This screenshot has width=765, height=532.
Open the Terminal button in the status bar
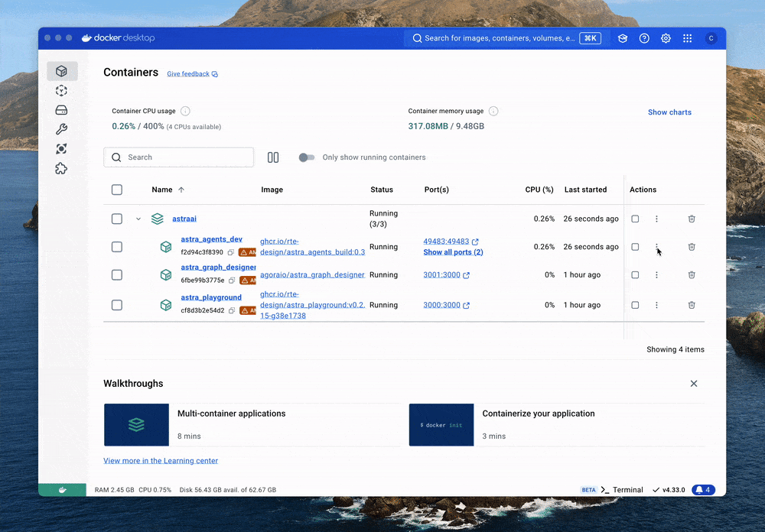(621, 490)
